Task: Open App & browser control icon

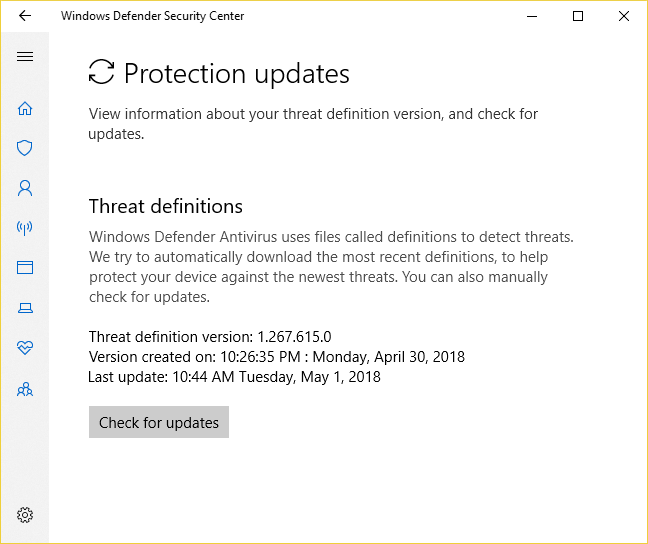Action: 25,268
